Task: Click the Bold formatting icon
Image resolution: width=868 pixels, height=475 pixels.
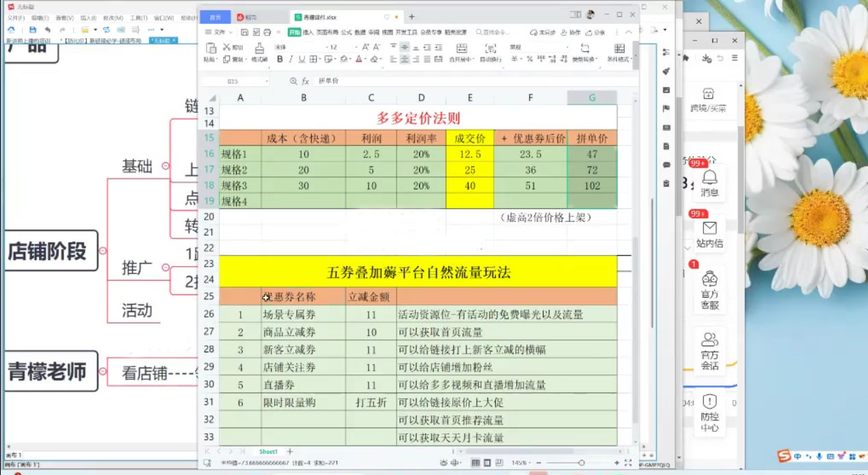Action: coord(280,60)
